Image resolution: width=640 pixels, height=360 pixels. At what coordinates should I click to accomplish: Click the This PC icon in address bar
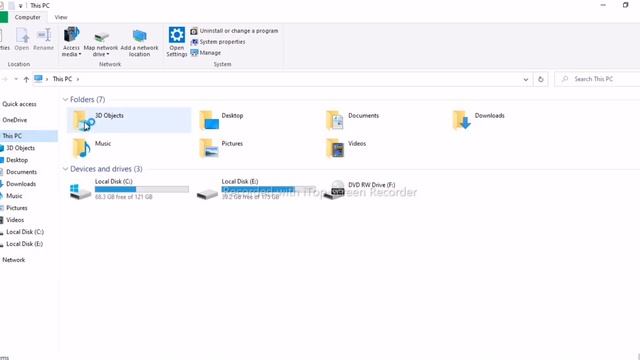click(38, 79)
